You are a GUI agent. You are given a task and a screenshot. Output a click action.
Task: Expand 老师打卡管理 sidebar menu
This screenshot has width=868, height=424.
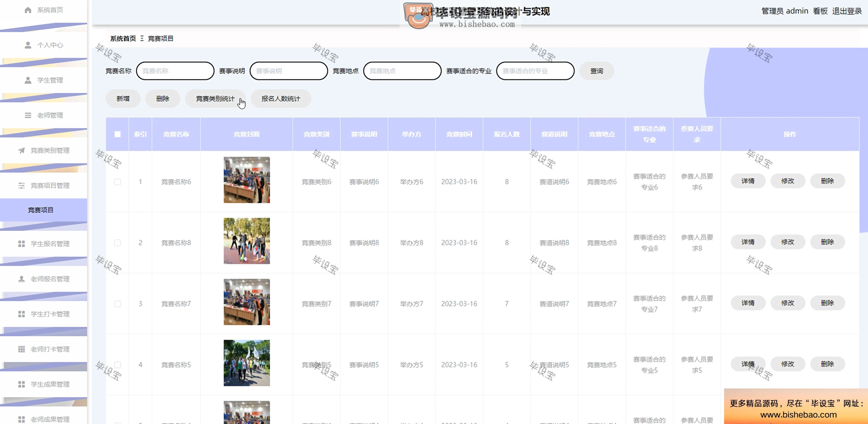pyautogui.click(x=44, y=349)
